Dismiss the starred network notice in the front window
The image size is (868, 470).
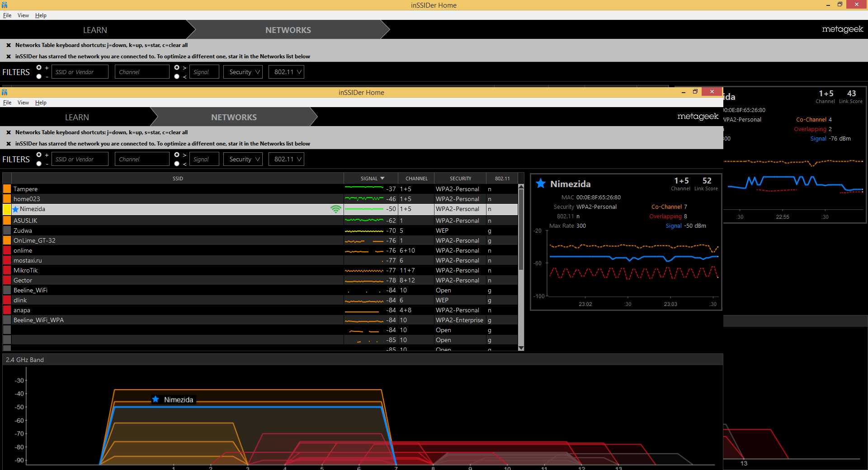pyautogui.click(x=9, y=144)
